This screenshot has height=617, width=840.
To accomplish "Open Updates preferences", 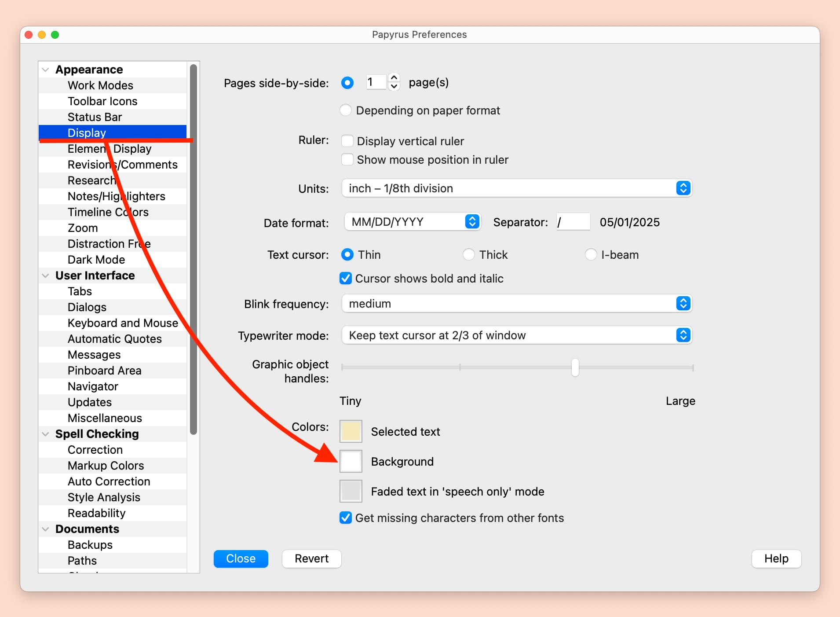I will (113, 402).
